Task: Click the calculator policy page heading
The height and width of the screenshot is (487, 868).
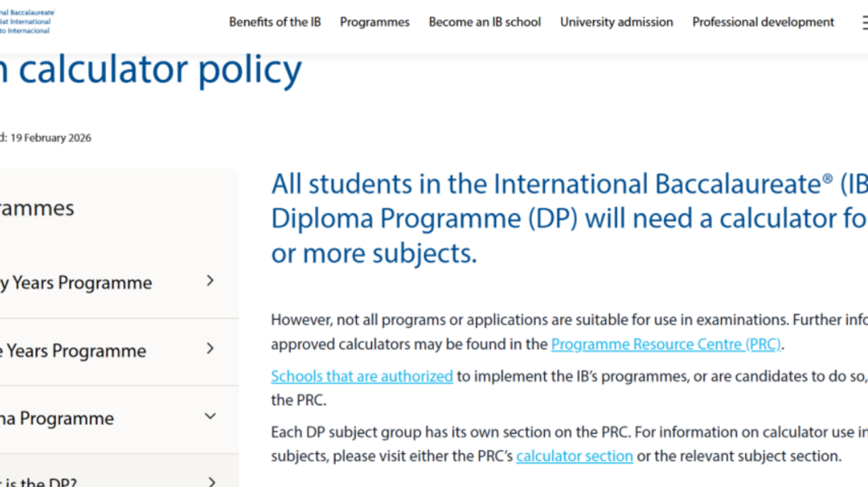Action: [x=150, y=69]
